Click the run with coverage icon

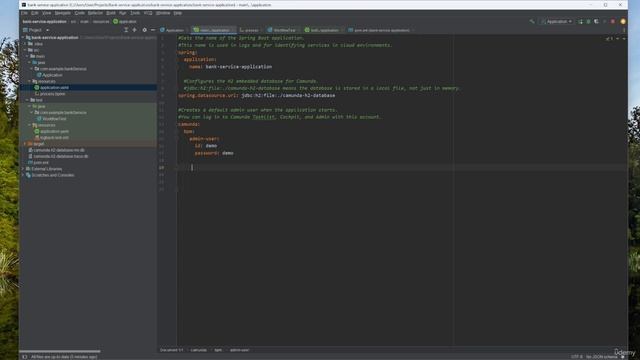click(596, 21)
